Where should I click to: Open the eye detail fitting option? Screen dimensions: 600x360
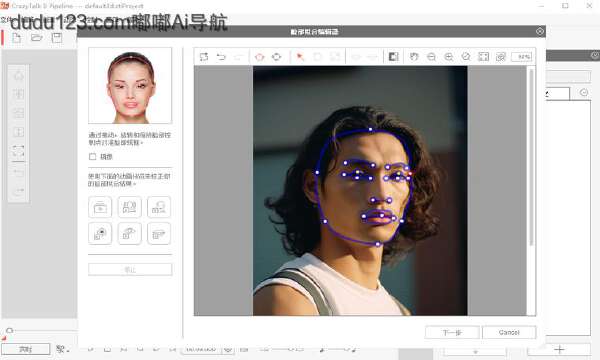pyautogui.click(x=100, y=233)
